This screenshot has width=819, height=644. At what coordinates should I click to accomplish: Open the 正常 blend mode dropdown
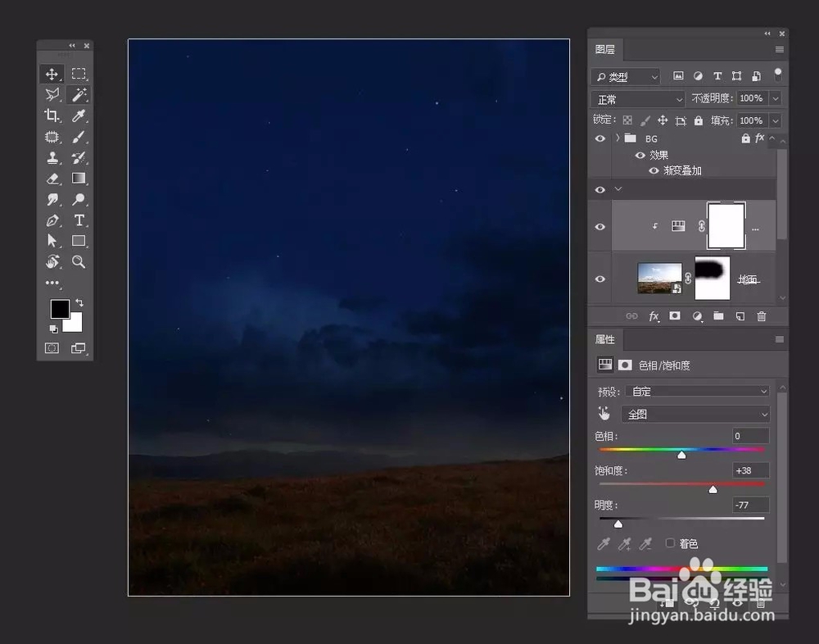(637, 98)
